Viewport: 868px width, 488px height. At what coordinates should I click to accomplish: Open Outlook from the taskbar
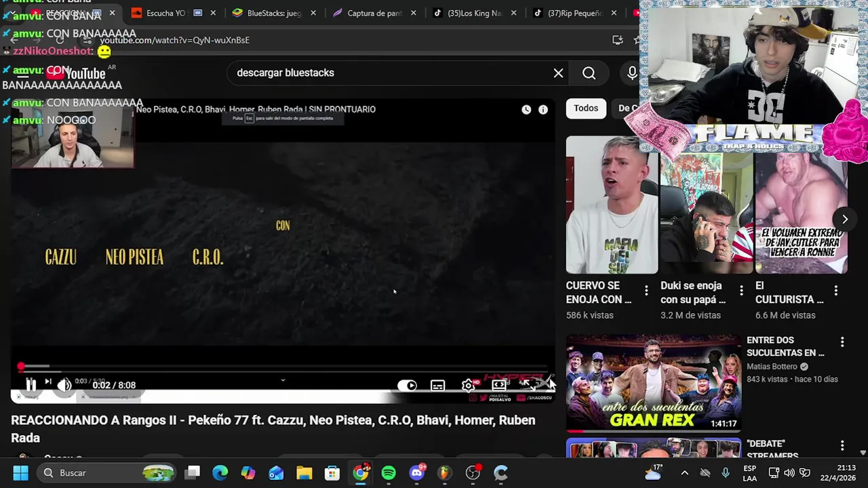(276, 472)
